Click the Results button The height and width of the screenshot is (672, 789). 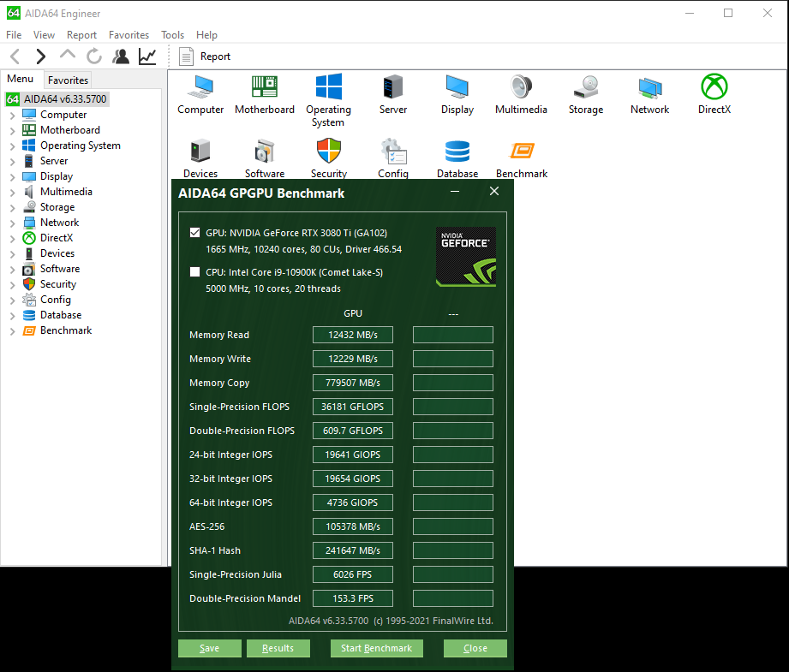[278, 648]
